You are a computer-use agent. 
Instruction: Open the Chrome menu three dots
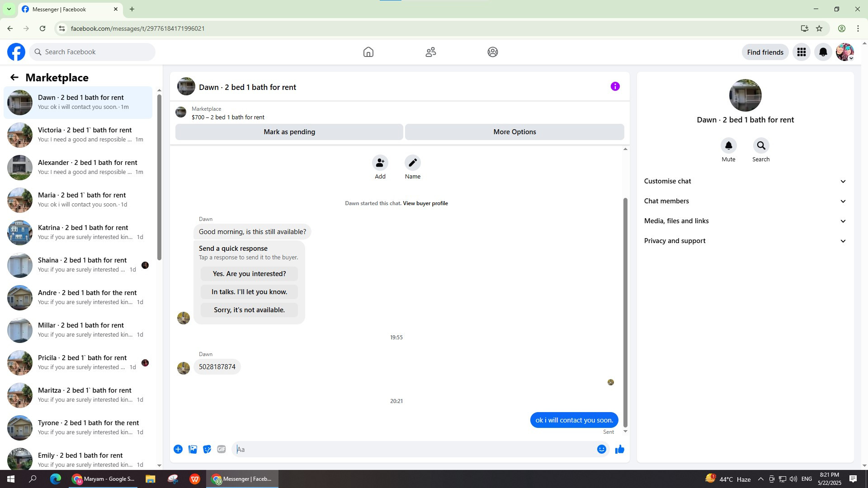(x=858, y=28)
